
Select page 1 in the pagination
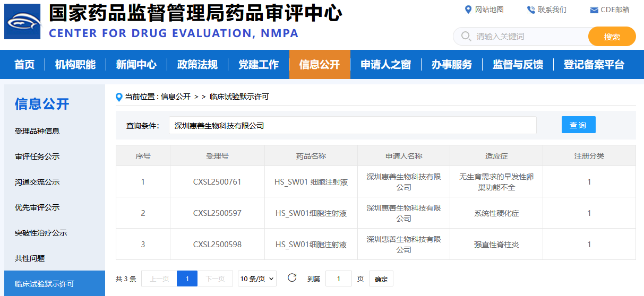[187, 278]
